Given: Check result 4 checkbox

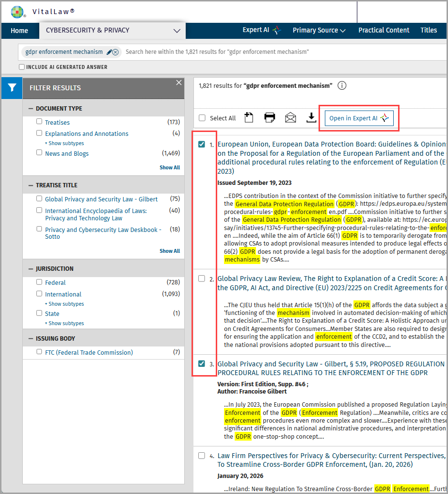Looking at the screenshot, I should [202, 456].
